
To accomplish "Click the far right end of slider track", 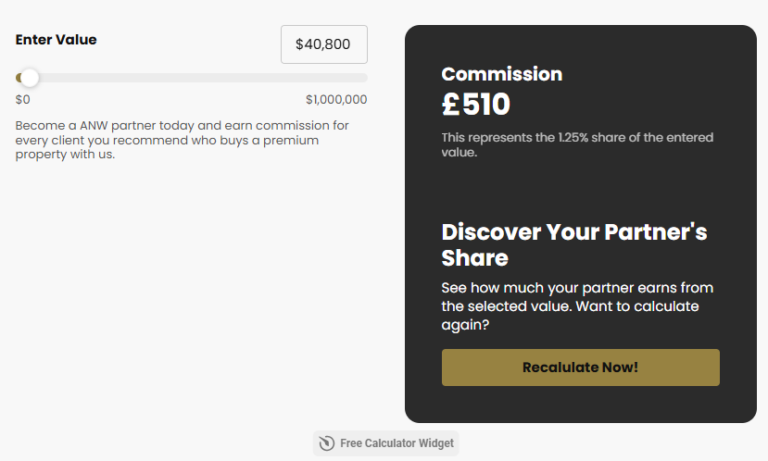I will tap(364, 78).
